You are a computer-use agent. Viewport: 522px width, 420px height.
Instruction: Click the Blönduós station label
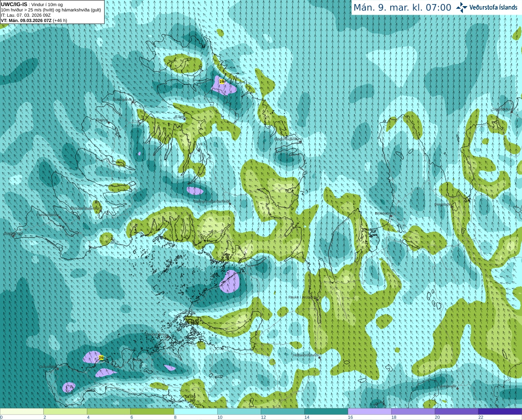(383, 213)
